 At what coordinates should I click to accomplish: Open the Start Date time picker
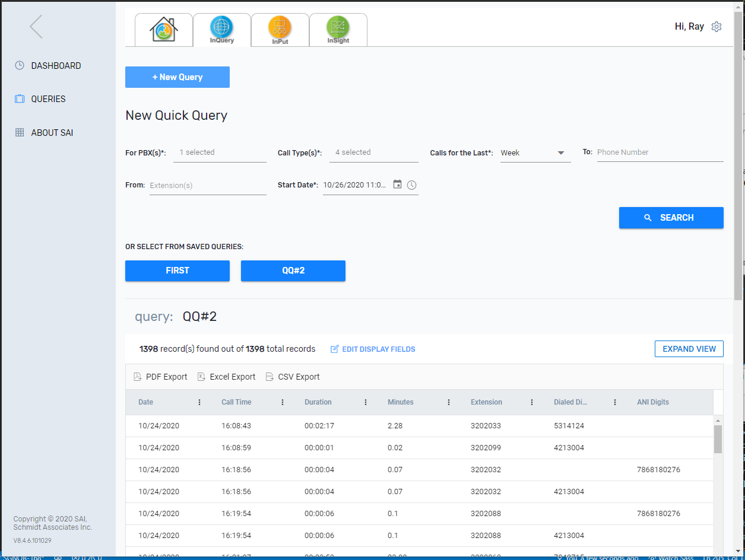(412, 185)
